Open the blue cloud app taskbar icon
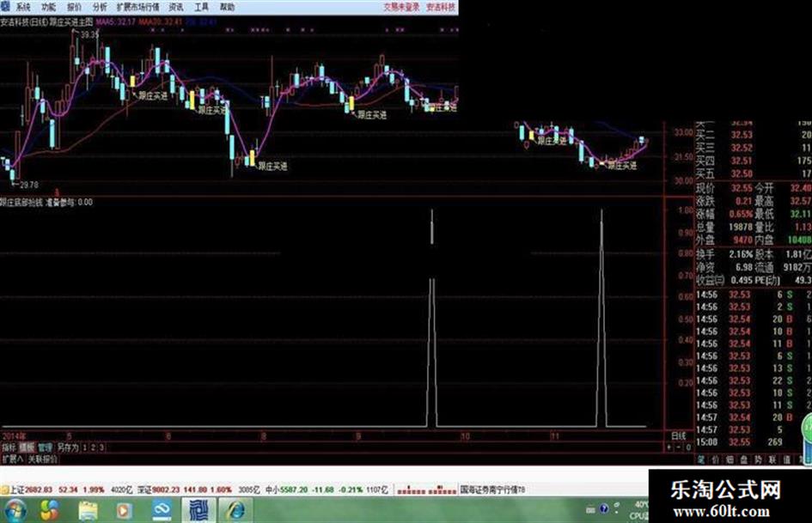The height and width of the screenshot is (523, 812). pyautogui.click(x=162, y=511)
